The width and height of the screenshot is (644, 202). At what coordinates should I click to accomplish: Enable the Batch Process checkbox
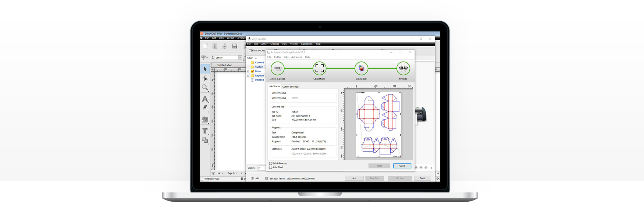click(271, 163)
